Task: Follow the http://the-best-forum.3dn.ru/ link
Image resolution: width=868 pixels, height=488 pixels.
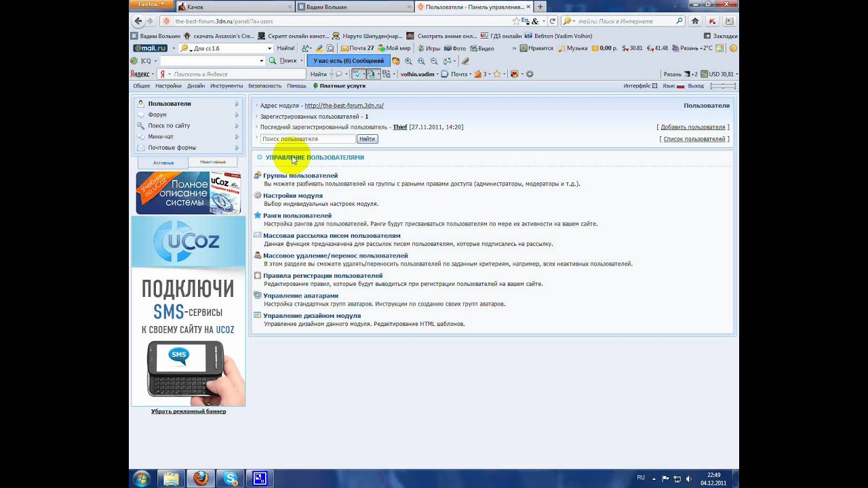Action: point(344,106)
